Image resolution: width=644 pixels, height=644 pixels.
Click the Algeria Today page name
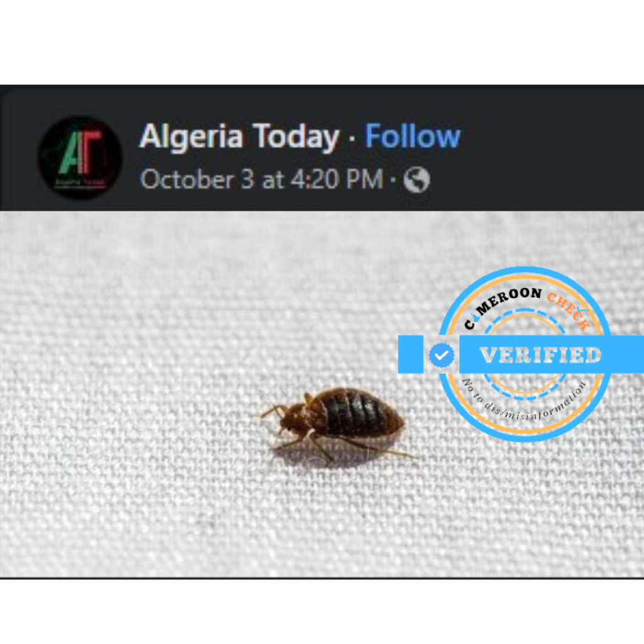[x=240, y=136]
